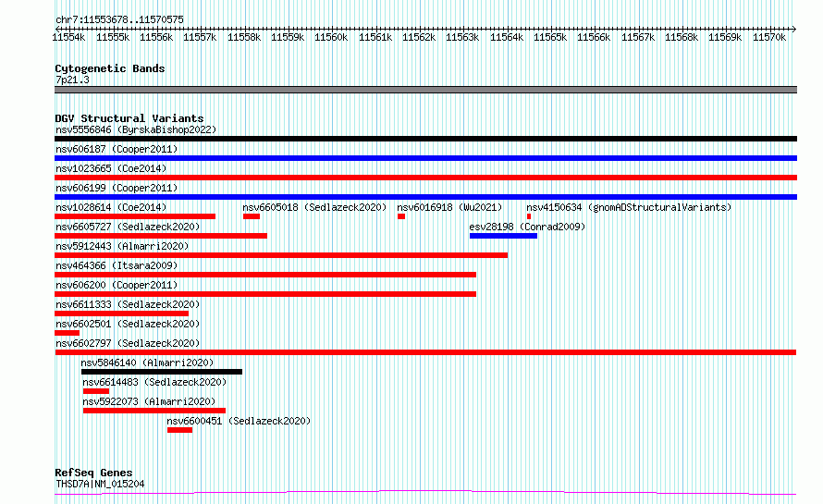Open nsv6602501 (Sedlazeck2020) label
The image size is (823, 504).
tap(128, 324)
